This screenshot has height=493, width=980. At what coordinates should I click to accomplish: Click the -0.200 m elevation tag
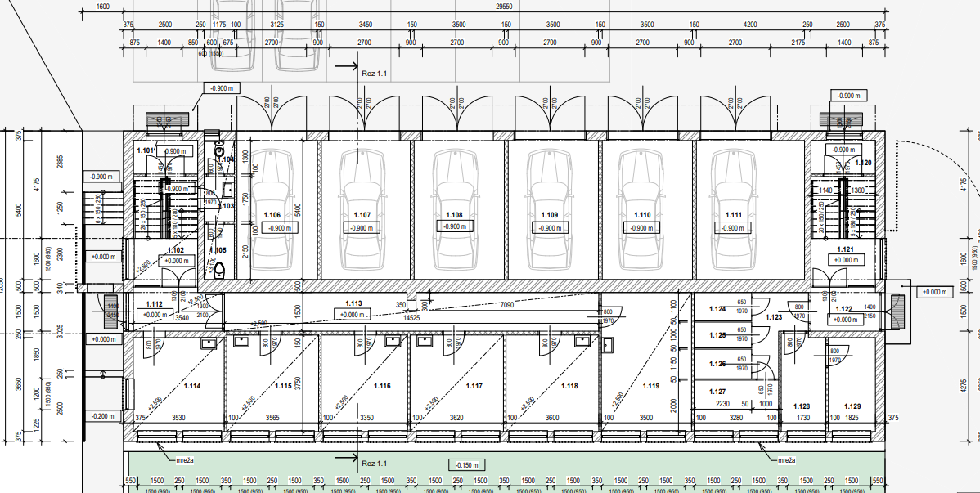click(x=103, y=415)
